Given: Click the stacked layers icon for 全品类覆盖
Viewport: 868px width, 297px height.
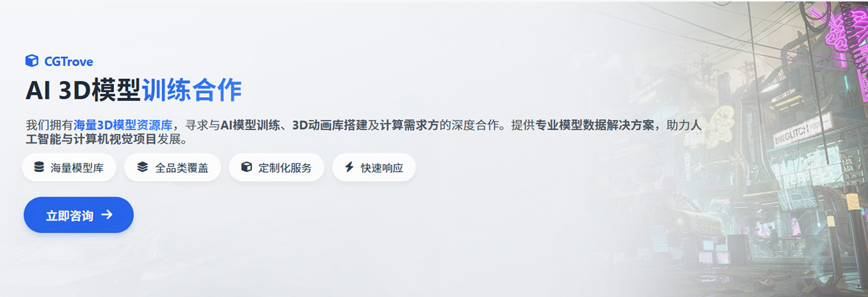Looking at the screenshot, I should (143, 167).
